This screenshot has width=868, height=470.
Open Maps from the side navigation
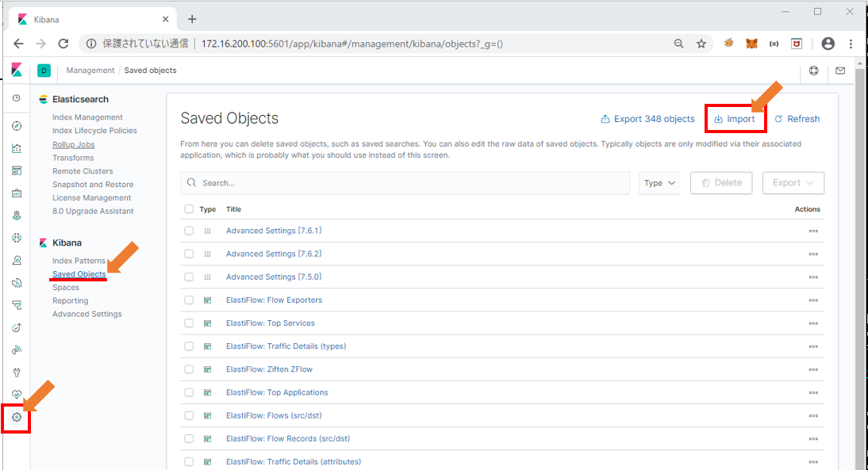pos(17,216)
